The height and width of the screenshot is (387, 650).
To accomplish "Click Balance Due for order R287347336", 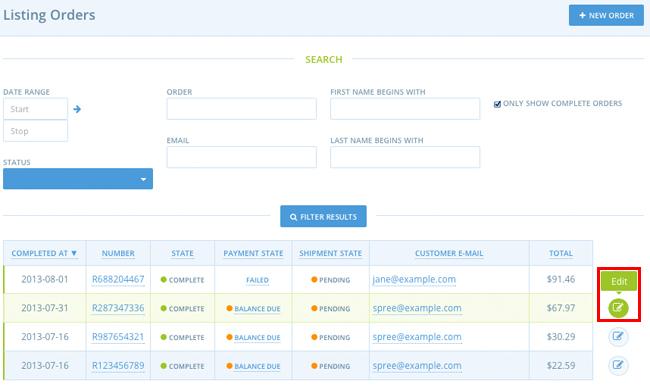I will pyautogui.click(x=257, y=309).
